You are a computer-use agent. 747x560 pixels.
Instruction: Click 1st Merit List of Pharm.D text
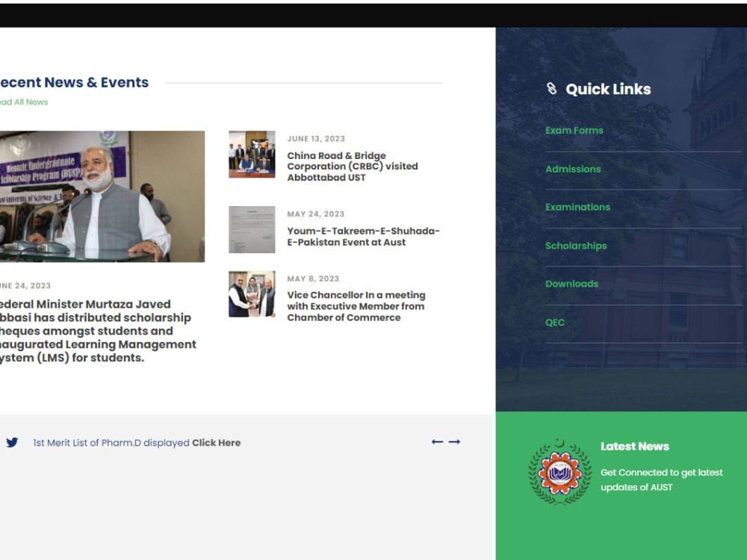click(111, 443)
